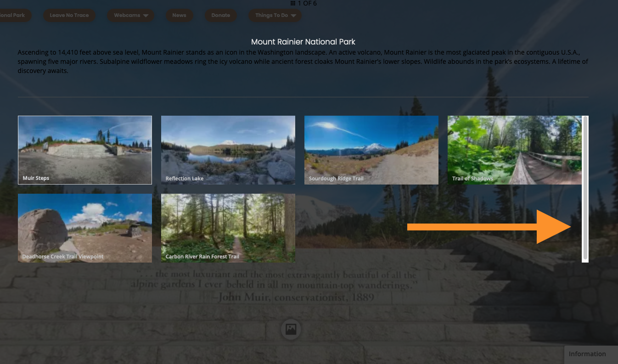Viewport: 618px width, 364px height.
Task: Open the Sourdough Ridge Trail thumbnail
Action: click(371, 150)
